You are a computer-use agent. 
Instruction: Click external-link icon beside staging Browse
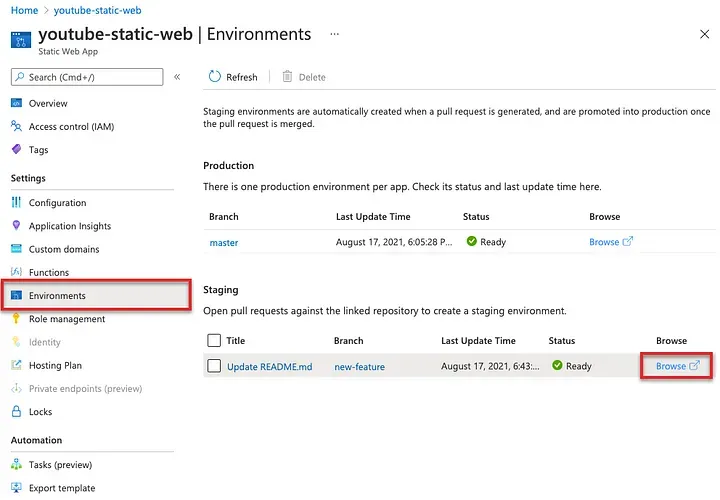pos(695,365)
